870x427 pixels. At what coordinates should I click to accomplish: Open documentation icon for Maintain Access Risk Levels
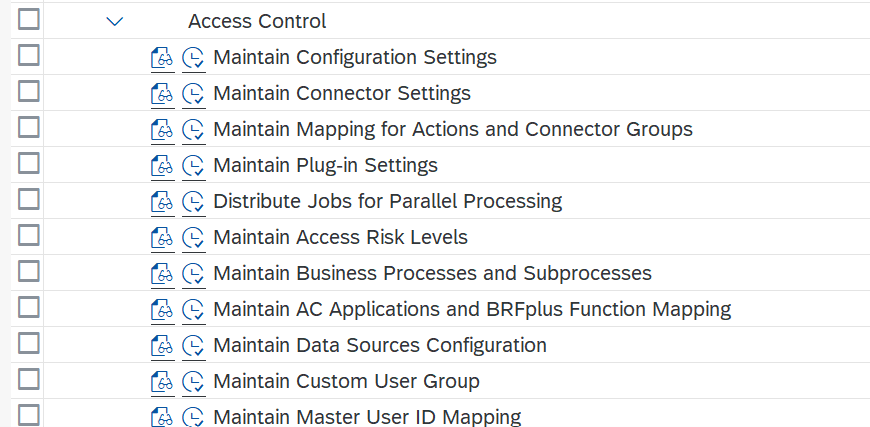point(162,237)
